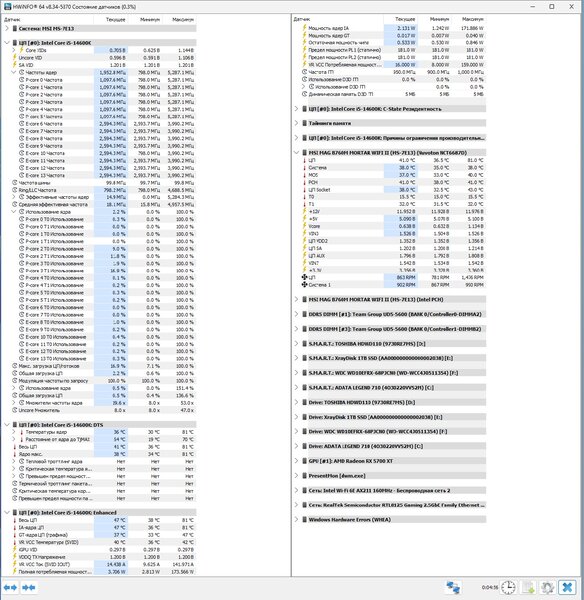Image resolution: width=584 pixels, height=600 pixels.
Task: Expand Intel Wi-Fi 6E AX211 network section
Action: pos(296,490)
